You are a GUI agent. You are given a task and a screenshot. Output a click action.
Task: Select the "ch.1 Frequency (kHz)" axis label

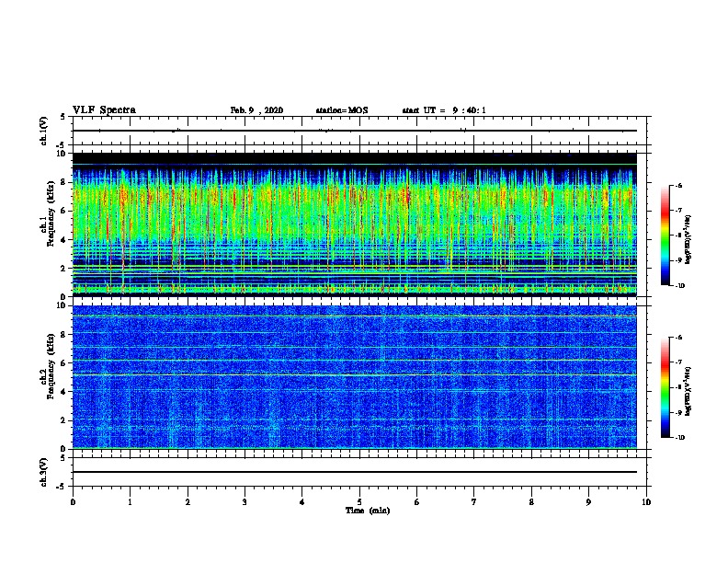point(49,213)
